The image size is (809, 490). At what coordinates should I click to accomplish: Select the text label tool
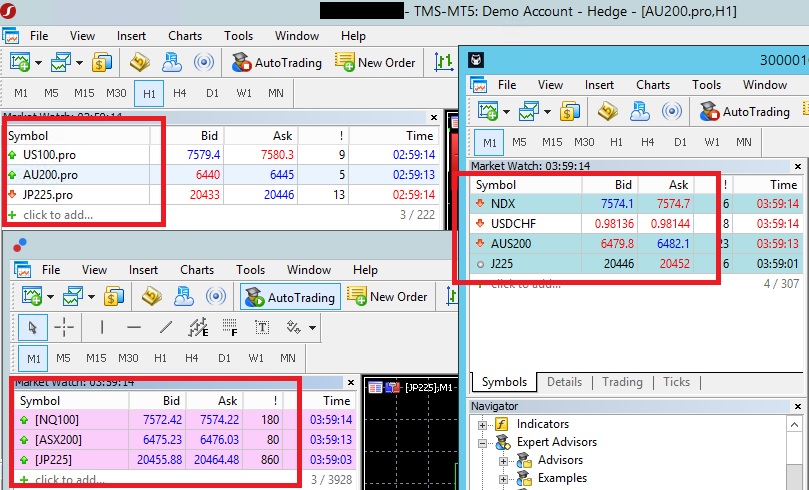pyautogui.click(x=262, y=327)
